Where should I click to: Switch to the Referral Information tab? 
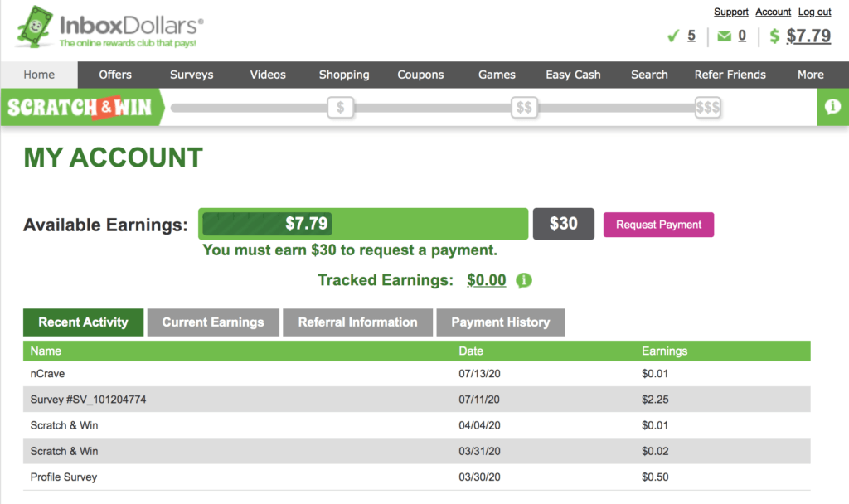[x=357, y=322]
